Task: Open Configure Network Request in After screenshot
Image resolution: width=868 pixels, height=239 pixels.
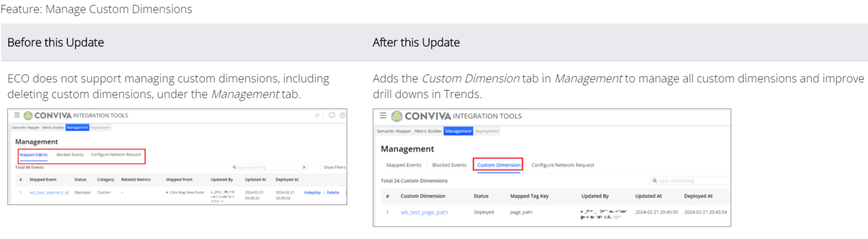Action: pos(563,165)
